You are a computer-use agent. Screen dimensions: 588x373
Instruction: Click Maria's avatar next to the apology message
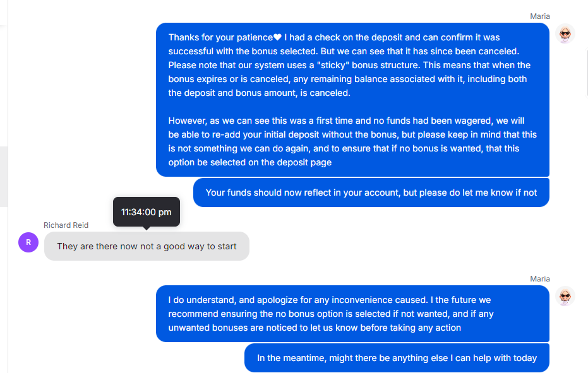(565, 296)
